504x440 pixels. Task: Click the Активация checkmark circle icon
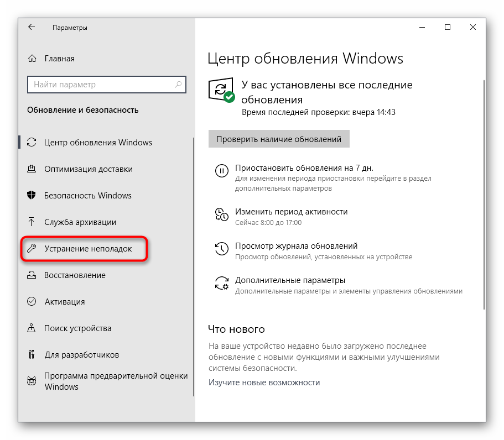click(x=32, y=301)
